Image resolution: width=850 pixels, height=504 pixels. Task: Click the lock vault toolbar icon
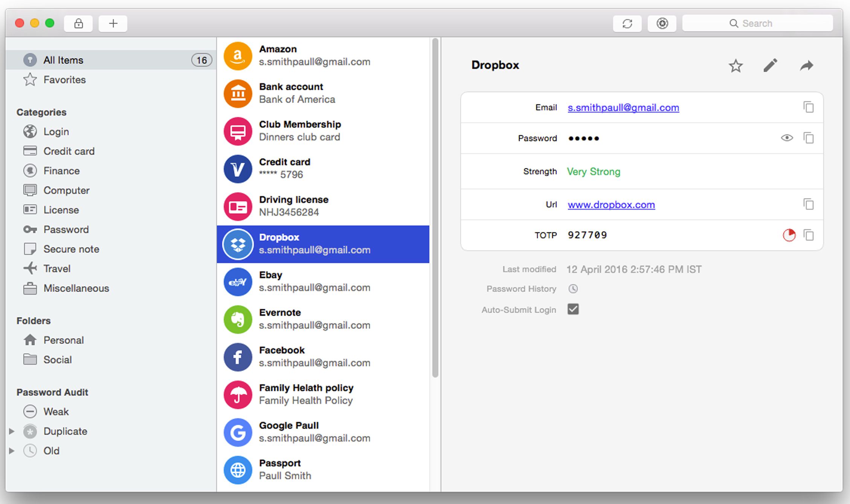pos(78,24)
